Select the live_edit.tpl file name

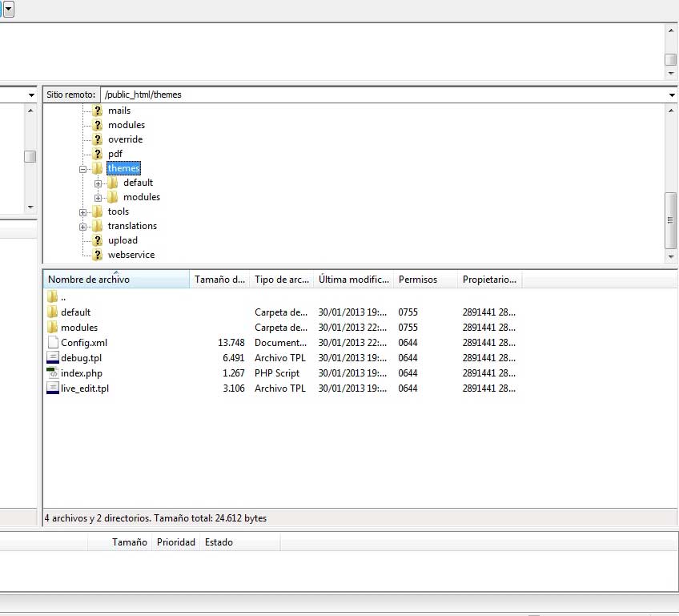coord(85,389)
